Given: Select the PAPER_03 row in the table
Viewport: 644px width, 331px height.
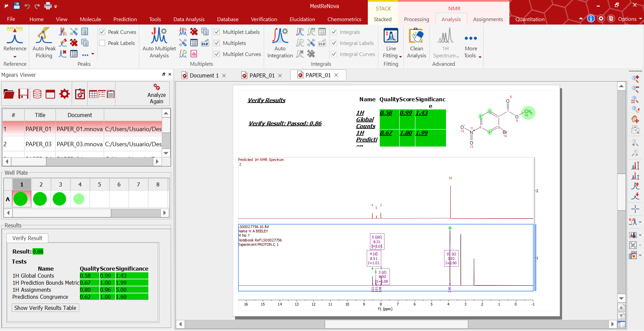Looking at the screenshot, I should 39,144.
